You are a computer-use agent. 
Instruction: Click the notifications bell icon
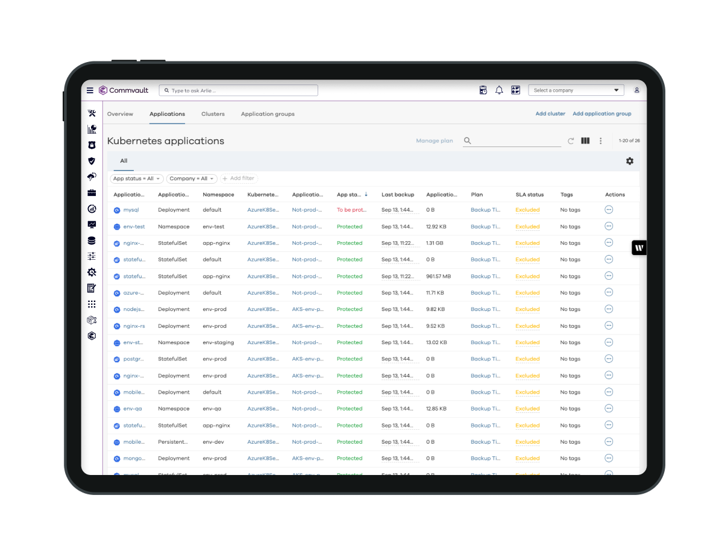click(x=499, y=90)
